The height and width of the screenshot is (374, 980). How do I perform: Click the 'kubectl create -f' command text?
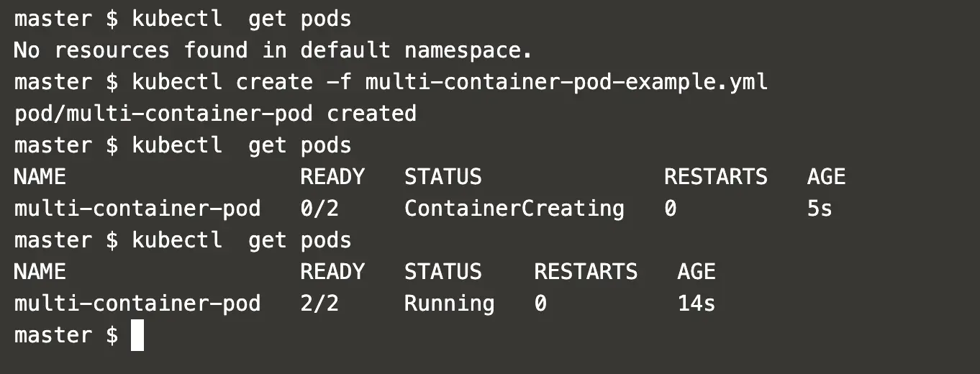(x=242, y=82)
